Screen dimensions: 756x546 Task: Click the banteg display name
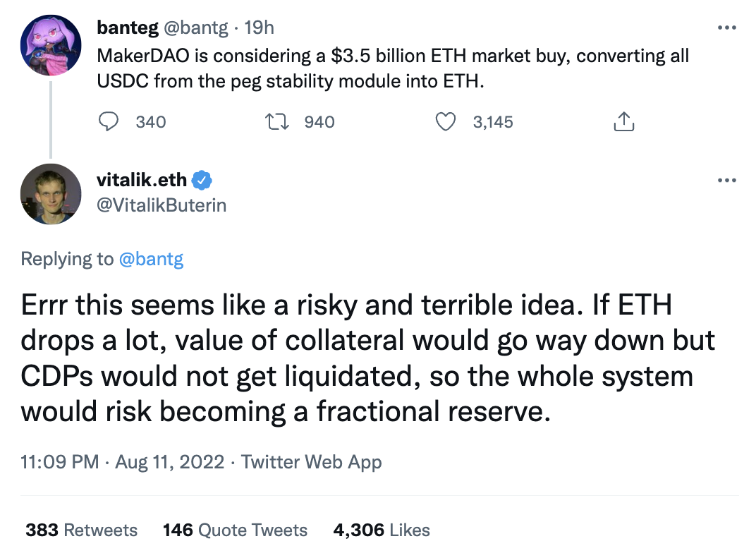click(x=127, y=28)
